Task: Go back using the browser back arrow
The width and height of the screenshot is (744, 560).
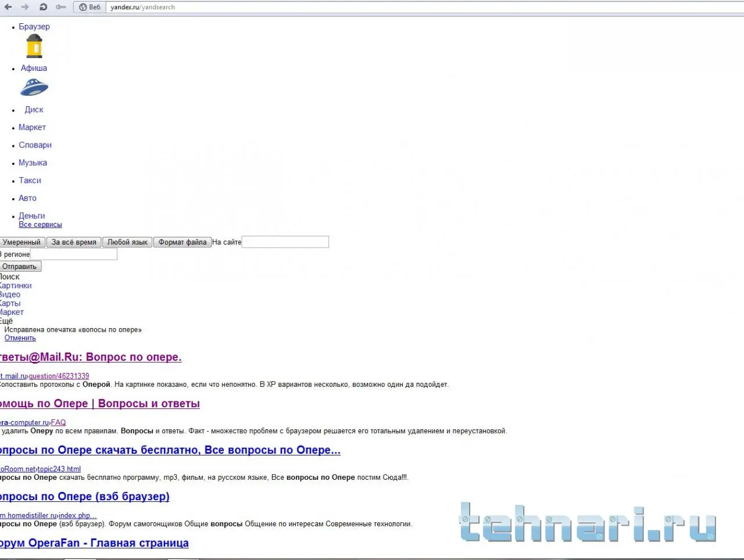Action: tap(8, 7)
